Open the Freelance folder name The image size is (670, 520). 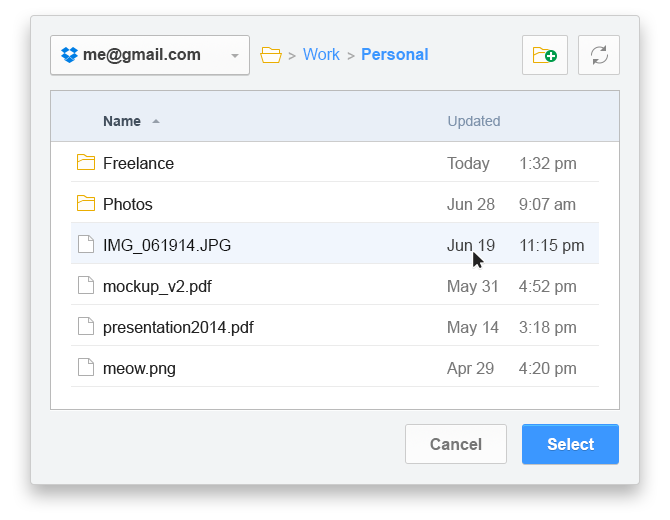point(138,163)
